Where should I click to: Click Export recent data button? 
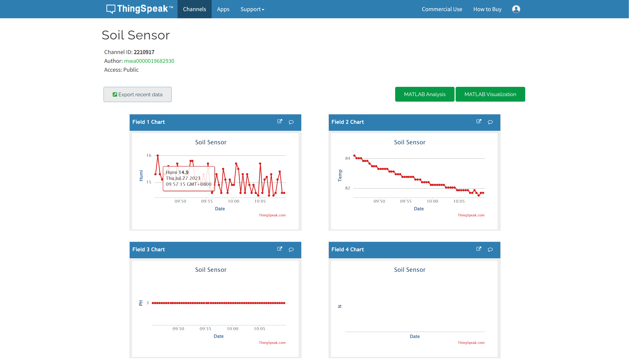137,94
